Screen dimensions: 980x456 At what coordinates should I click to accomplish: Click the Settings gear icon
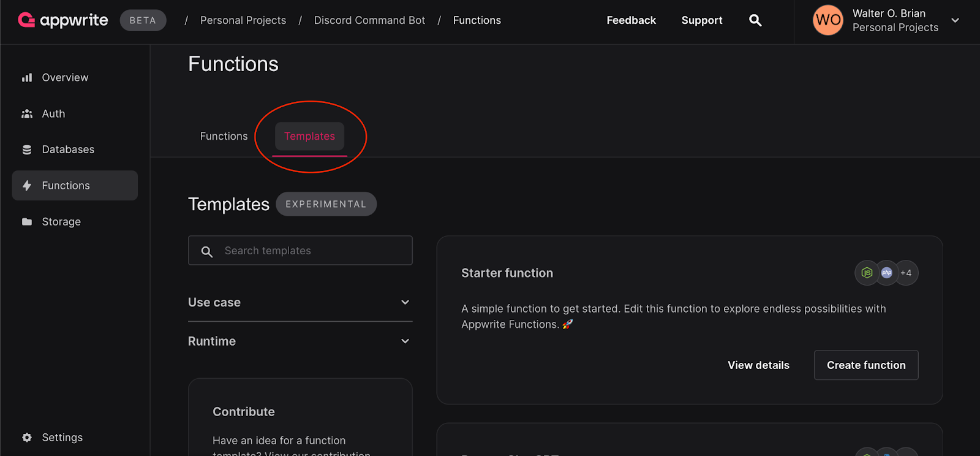pos(27,438)
